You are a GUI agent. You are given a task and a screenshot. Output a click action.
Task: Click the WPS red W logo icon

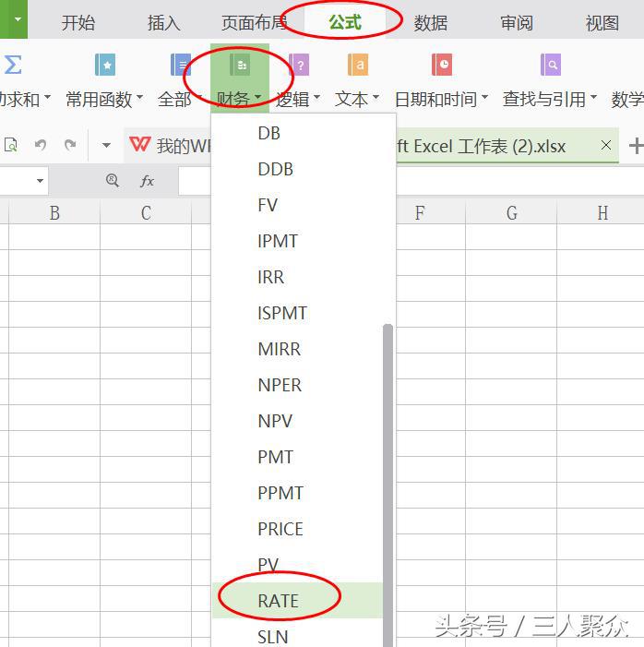tap(140, 144)
